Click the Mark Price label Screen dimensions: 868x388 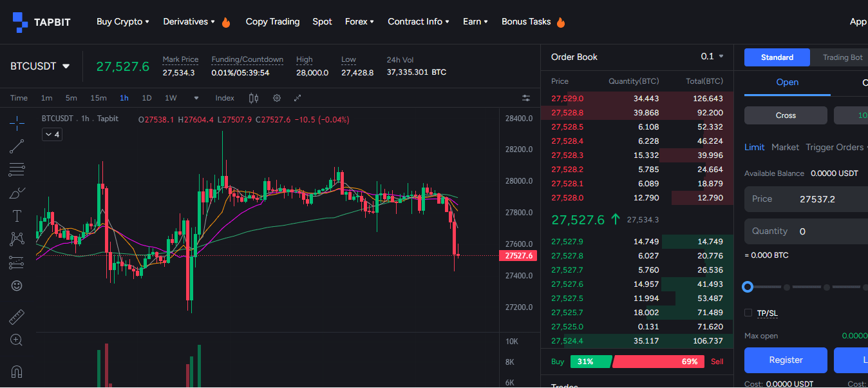pos(180,59)
